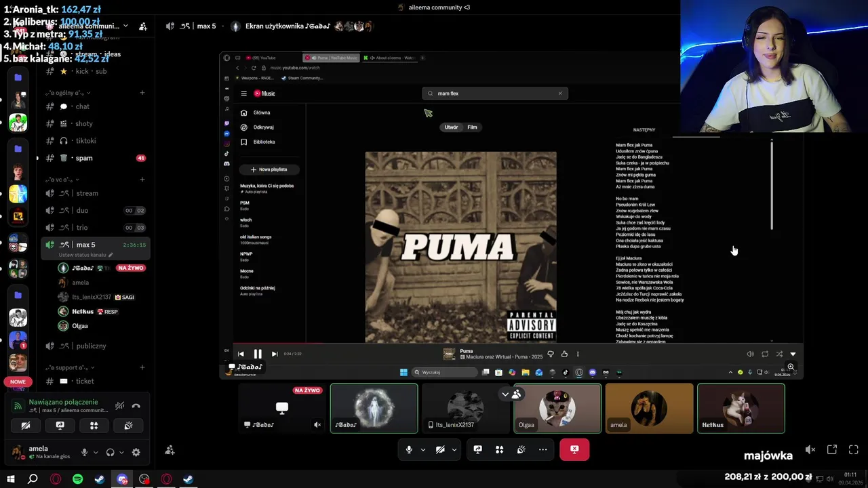
Task: Expand headphones output options in user panel
Action: point(121,452)
